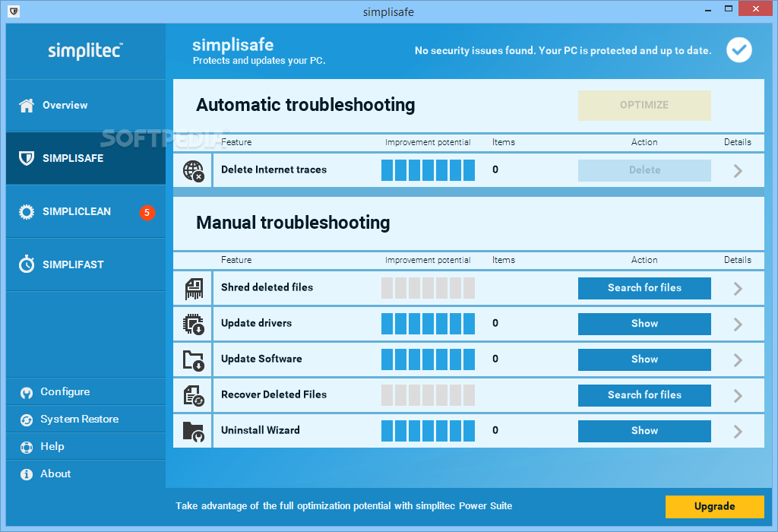Open the Overview section

tap(86, 105)
